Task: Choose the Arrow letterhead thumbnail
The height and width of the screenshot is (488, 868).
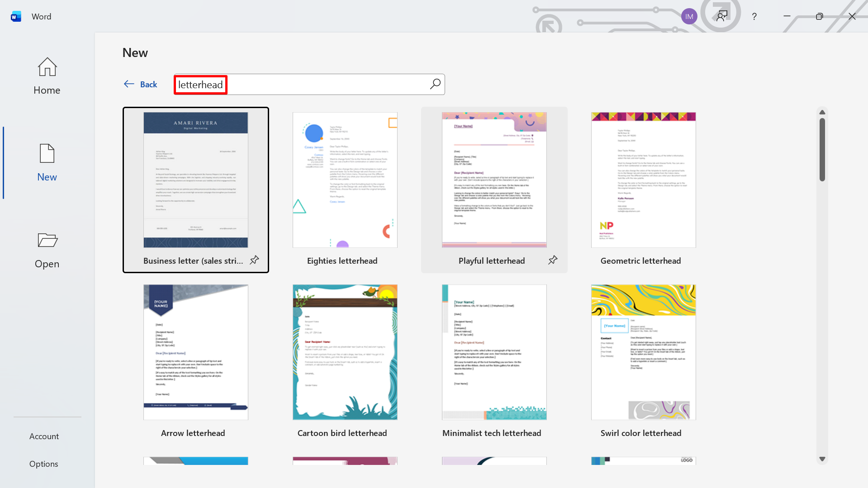Action: coord(196,352)
